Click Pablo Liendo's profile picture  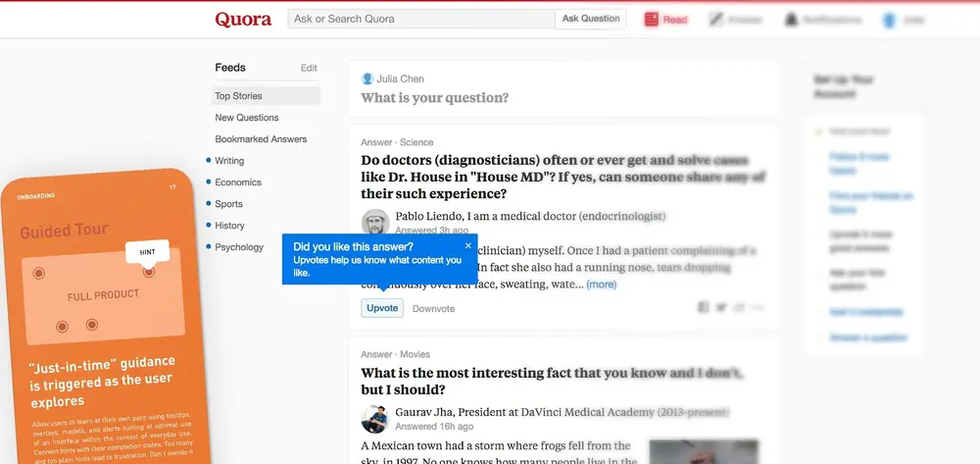[x=375, y=222]
